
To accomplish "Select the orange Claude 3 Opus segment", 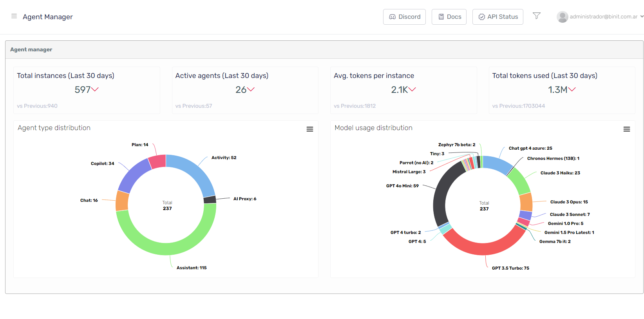I will (526, 202).
